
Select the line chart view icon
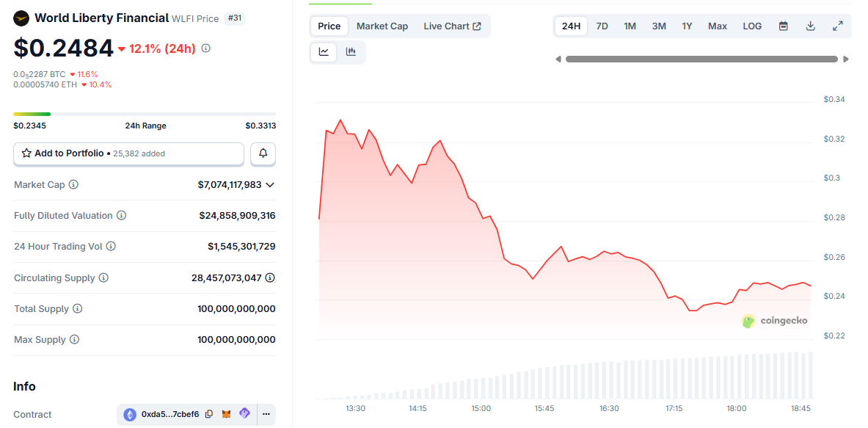point(324,51)
